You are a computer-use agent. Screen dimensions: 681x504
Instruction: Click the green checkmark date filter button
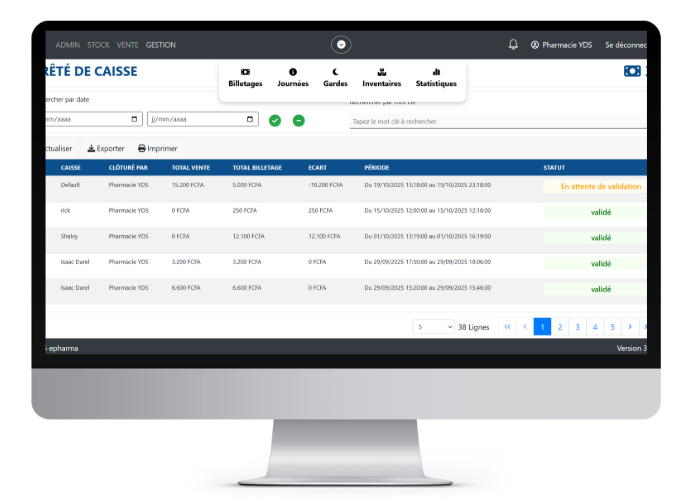pos(275,121)
